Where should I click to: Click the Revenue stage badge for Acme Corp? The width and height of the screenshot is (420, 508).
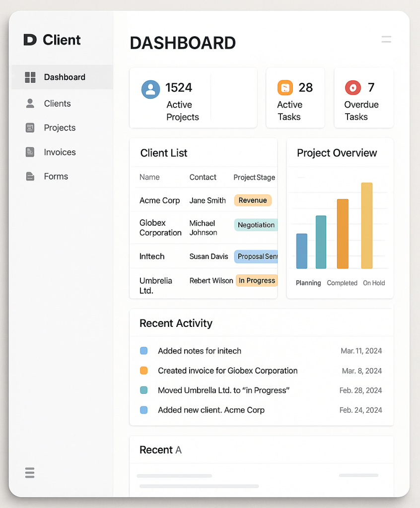(x=253, y=200)
